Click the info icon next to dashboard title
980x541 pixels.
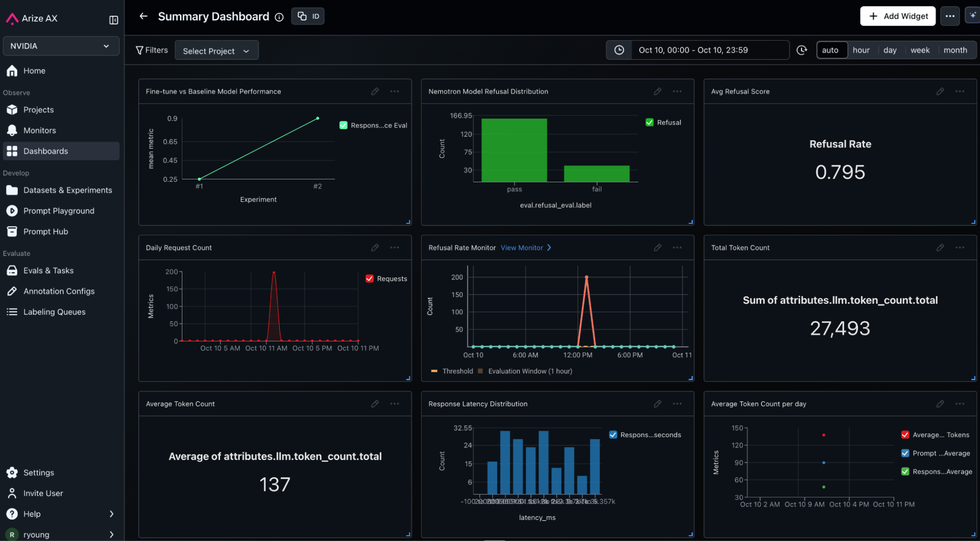tap(279, 17)
